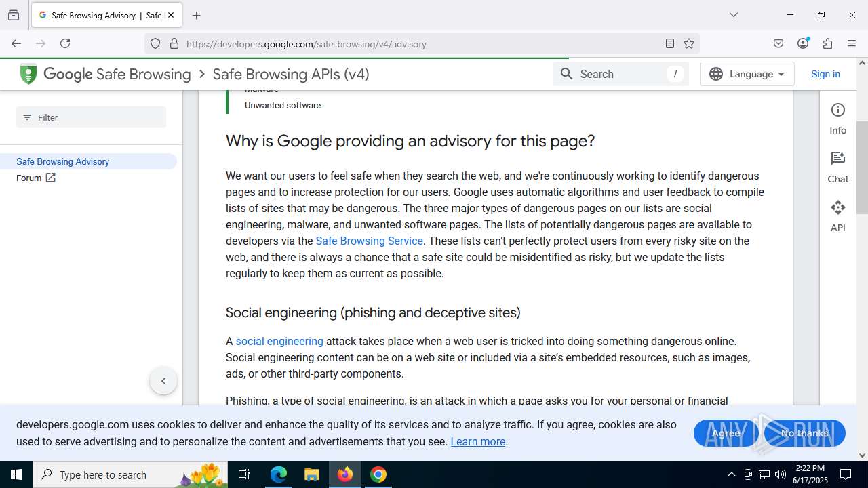Click Unwanted software list item
This screenshot has width=868, height=488.
pos(283,105)
